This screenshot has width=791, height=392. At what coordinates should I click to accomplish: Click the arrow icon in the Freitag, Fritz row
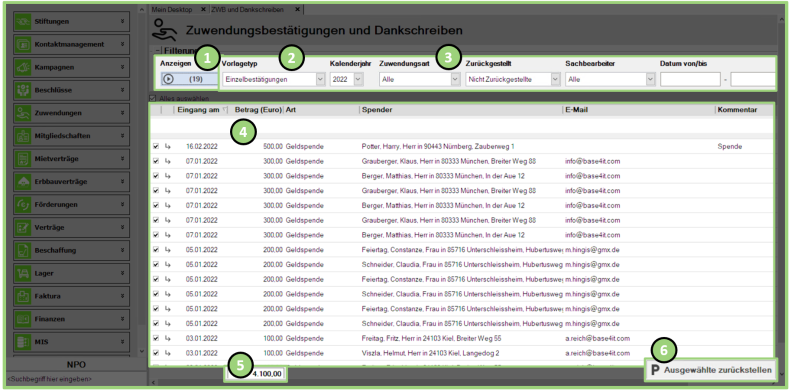pos(167,338)
